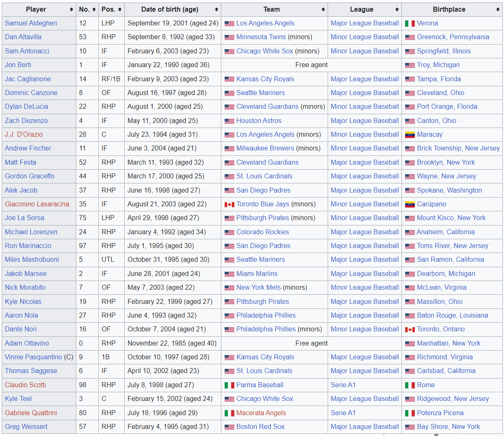Click date 'November 22, 1985 (aged 40)'
This screenshot has height=436, width=504.
pos(172,343)
